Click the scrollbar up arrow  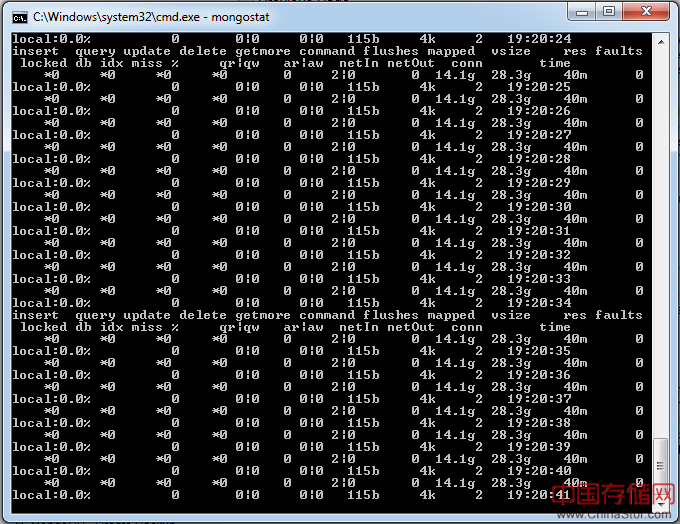click(x=661, y=42)
